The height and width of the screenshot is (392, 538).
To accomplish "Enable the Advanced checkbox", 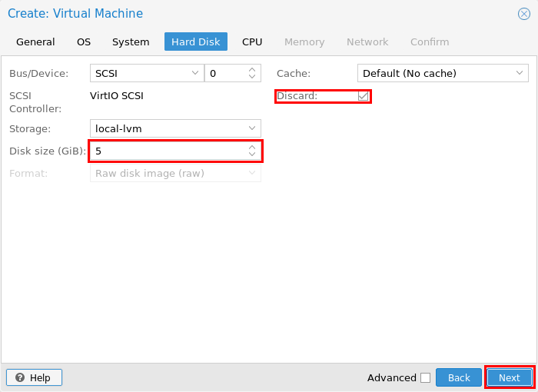I will click(426, 377).
